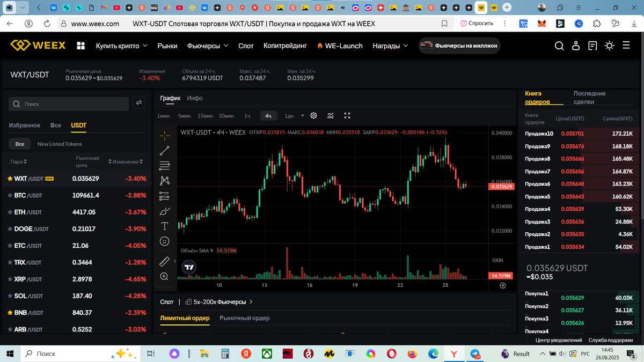Viewport: 644px width, 362px height.
Task: Expand chart to fullscreen
Action: click(347, 115)
